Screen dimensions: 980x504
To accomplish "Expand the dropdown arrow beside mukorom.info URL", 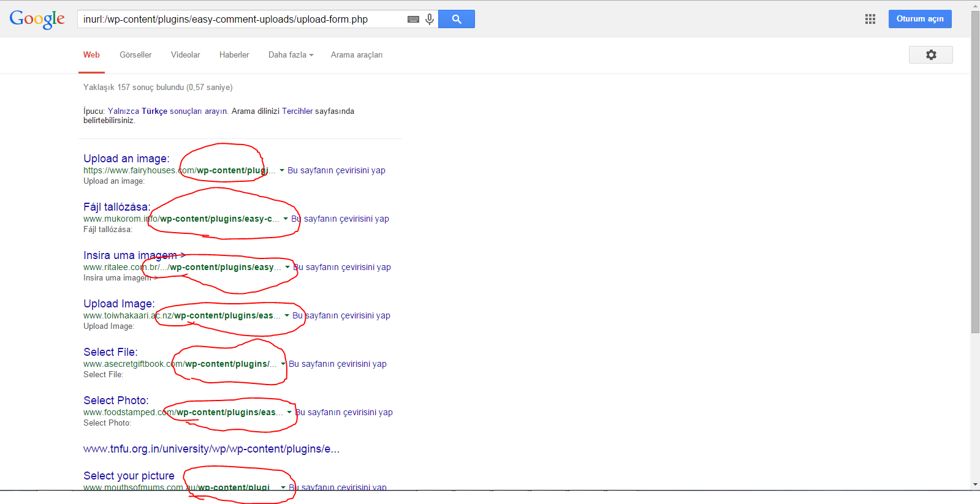I will click(x=286, y=219).
